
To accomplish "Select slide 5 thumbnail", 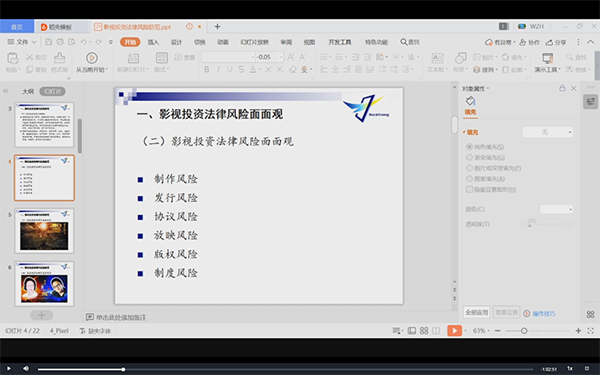I will coord(44,231).
